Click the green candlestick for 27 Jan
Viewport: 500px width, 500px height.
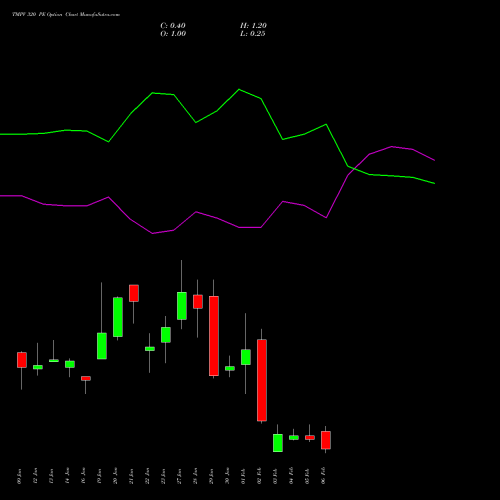182,306
